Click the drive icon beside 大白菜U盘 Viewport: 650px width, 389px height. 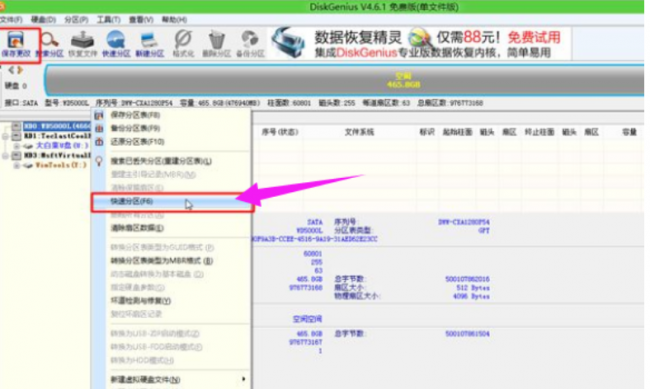28,146
